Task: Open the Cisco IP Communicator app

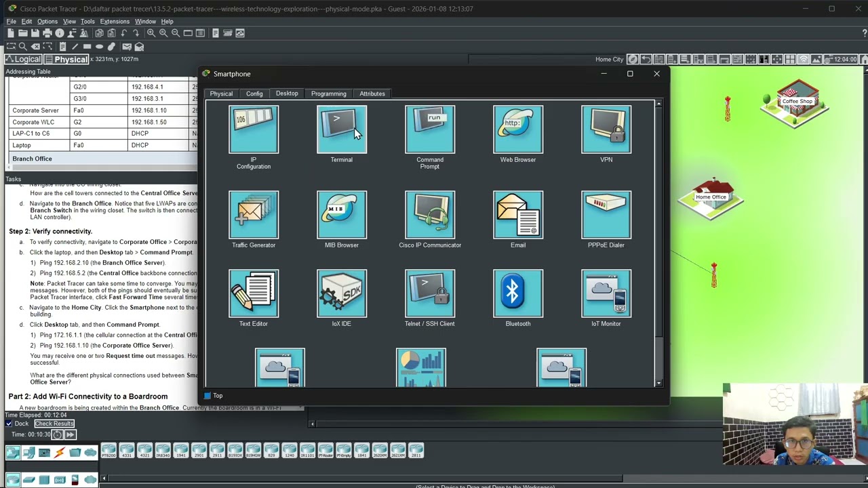Action: coord(430,215)
